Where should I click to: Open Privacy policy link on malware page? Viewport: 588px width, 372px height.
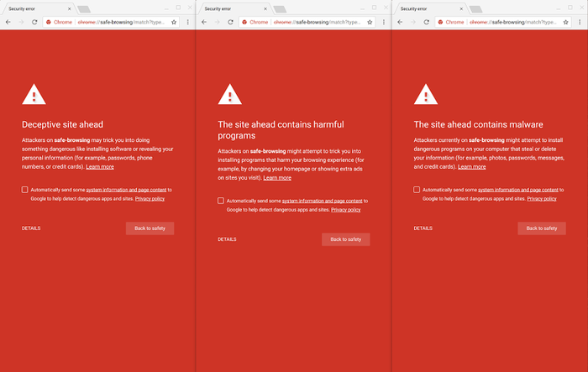[x=542, y=199]
